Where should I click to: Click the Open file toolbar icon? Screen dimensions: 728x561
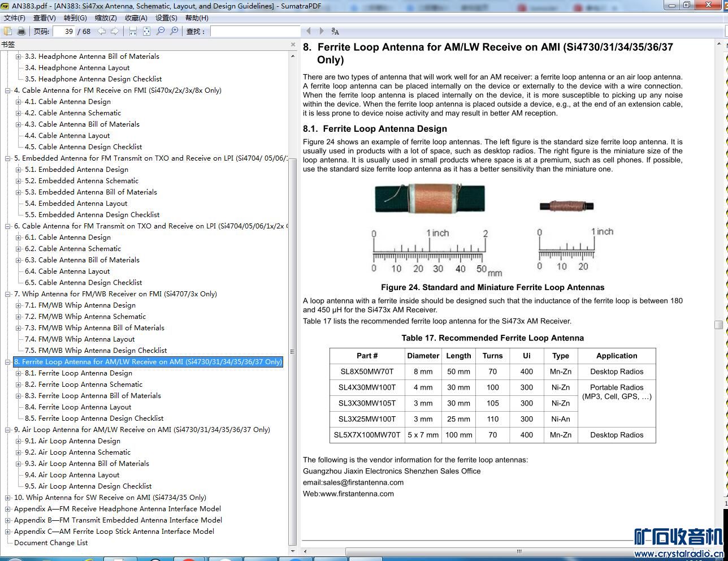pyautogui.click(x=8, y=31)
